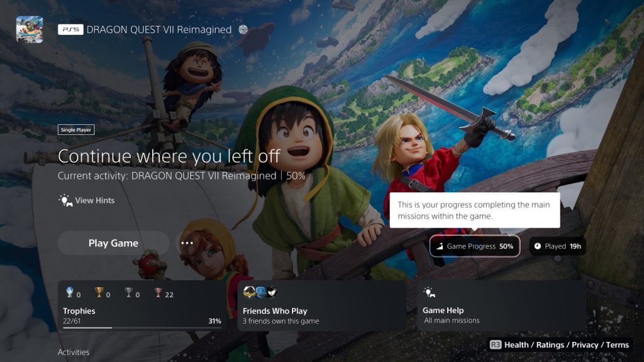Click the 31% trophy percentage
Viewport: 644px width, 362px height.
click(215, 321)
